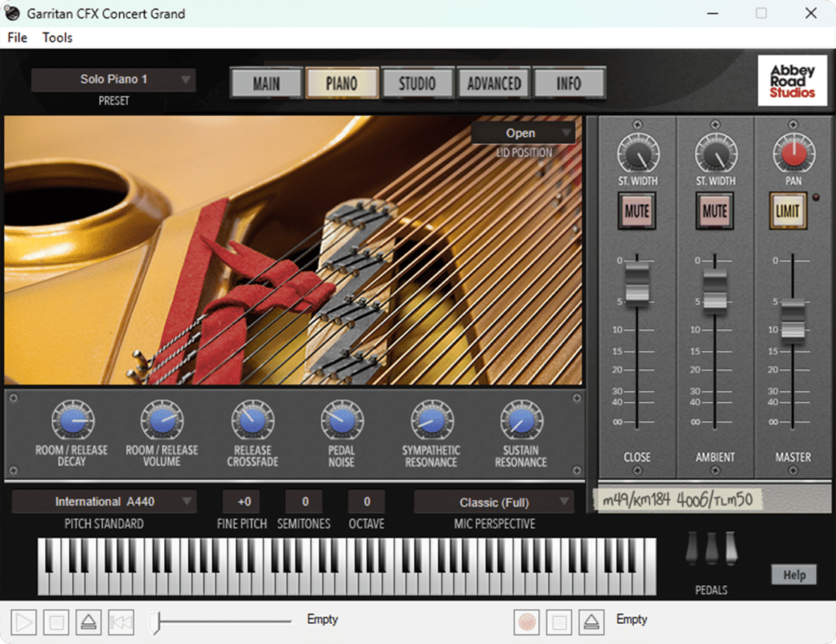Click the right sustain pedal
The image size is (836, 644).
pos(731,547)
